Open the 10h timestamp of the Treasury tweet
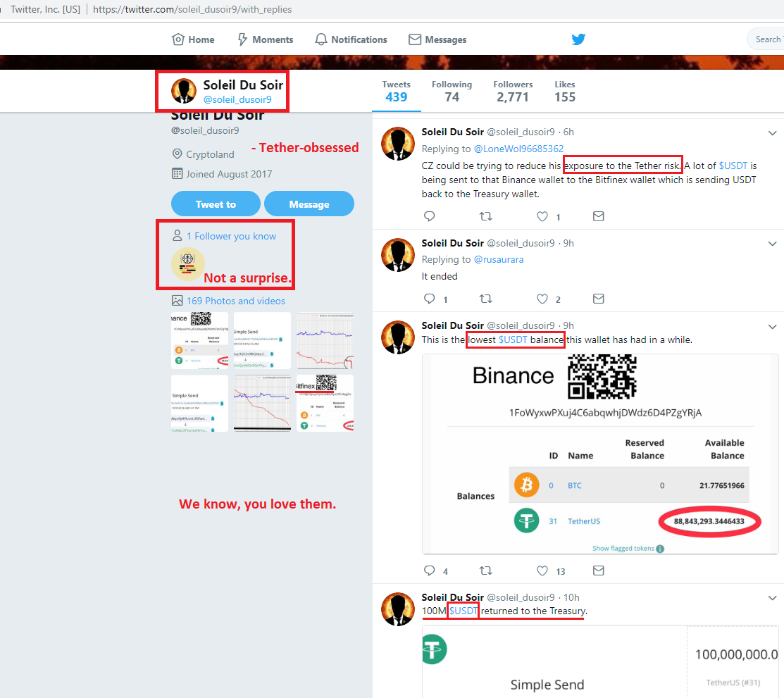The image size is (784, 698). pos(571,597)
